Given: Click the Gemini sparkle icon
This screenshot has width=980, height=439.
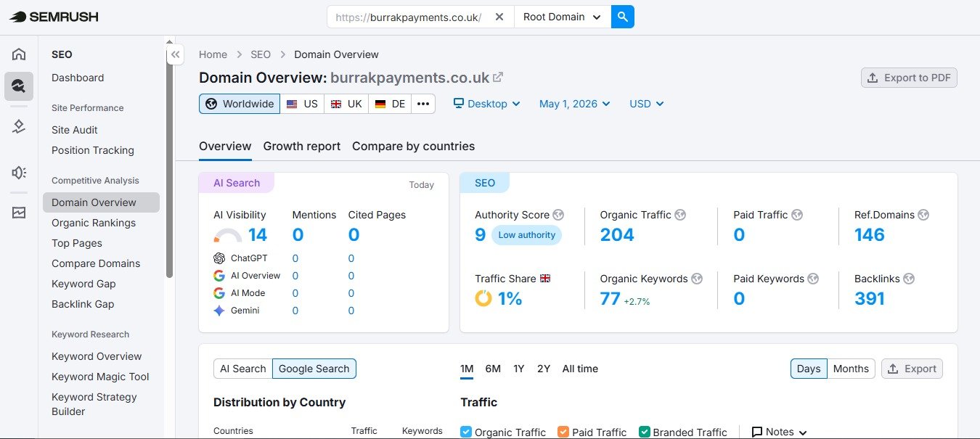Looking at the screenshot, I should click(x=219, y=311).
